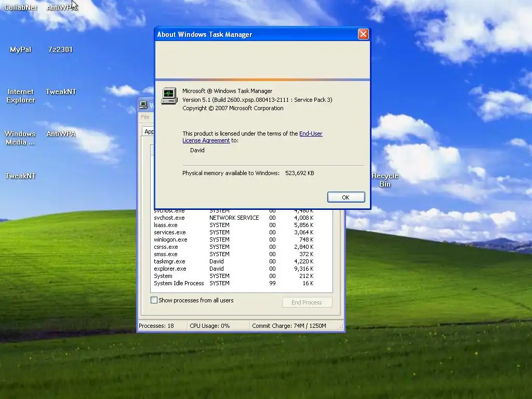Click the About Windows Task Manager title bar
The height and width of the screenshot is (399, 532).
(256, 34)
